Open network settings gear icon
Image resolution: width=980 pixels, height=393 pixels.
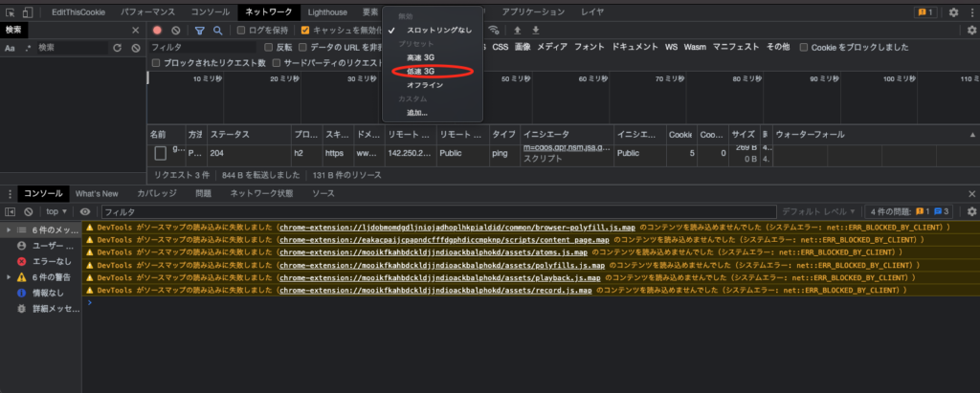[x=970, y=31]
